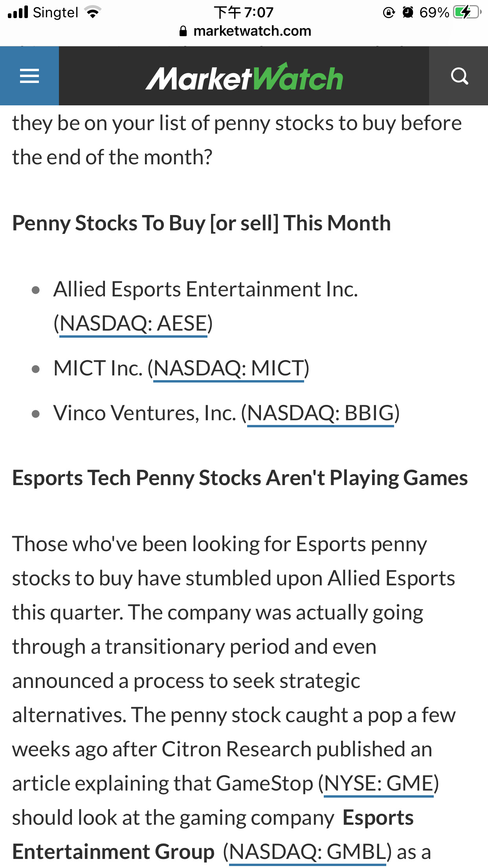Tap the marketwatch.com address bar
The height and width of the screenshot is (868, 488).
[x=251, y=31]
